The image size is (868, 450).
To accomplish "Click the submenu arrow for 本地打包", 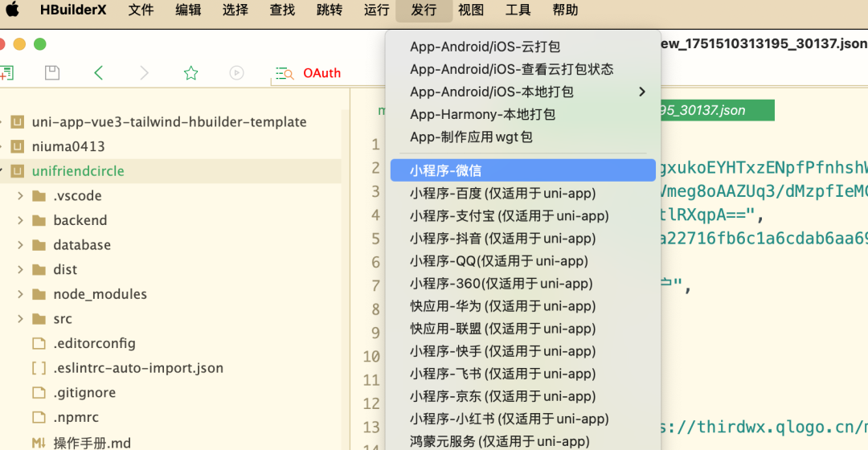I will click(x=642, y=92).
